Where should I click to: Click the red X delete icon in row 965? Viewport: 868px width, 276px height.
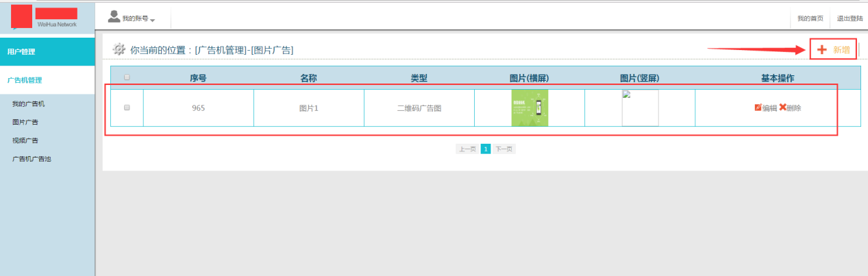point(782,108)
